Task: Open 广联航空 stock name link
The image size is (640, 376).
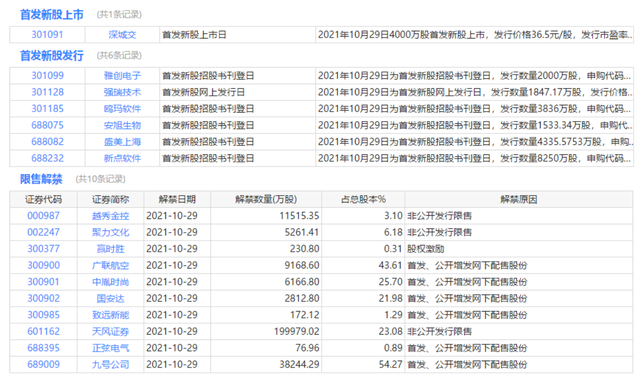Action: coord(110,265)
